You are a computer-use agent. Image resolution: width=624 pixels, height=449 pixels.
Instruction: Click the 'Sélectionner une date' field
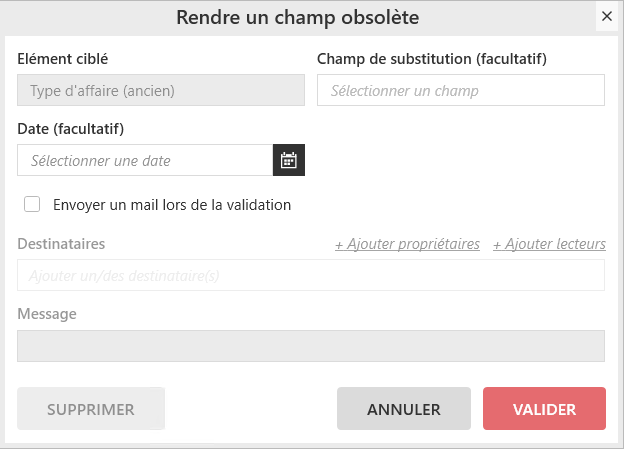pos(145,160)
